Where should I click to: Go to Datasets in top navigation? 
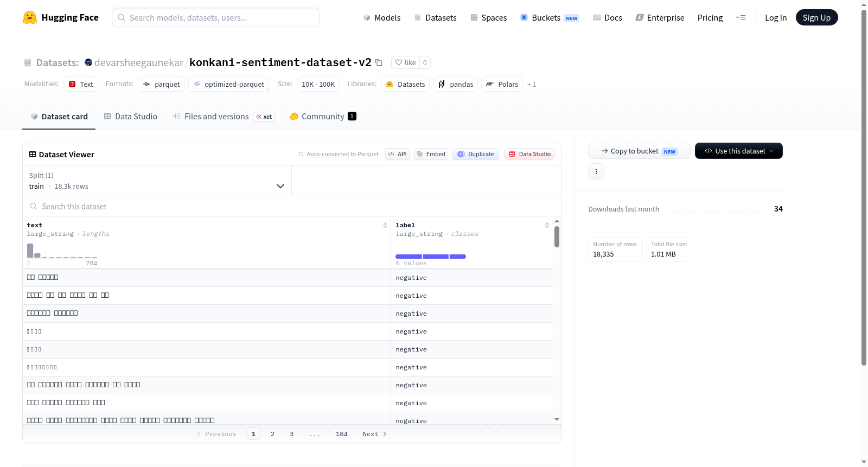point(436,18)
